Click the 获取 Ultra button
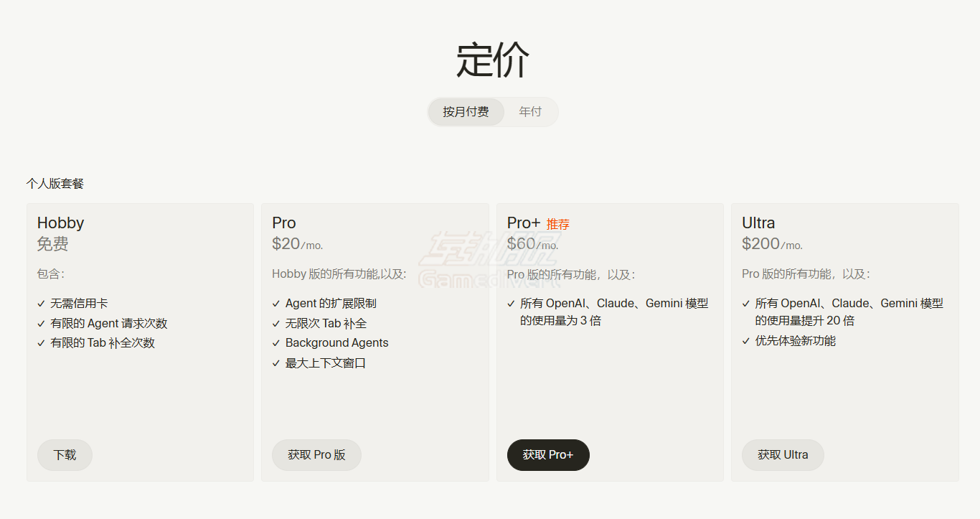Screen dimensions: 980x519 pos(783,455)
